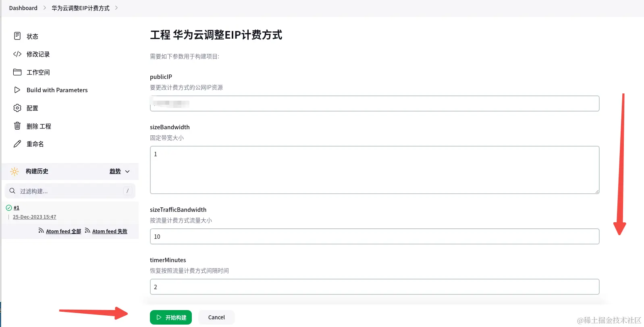This screenshot has height=327, width=644.
Task: Click the 过滤构建 filter search box
Action: 70,191
